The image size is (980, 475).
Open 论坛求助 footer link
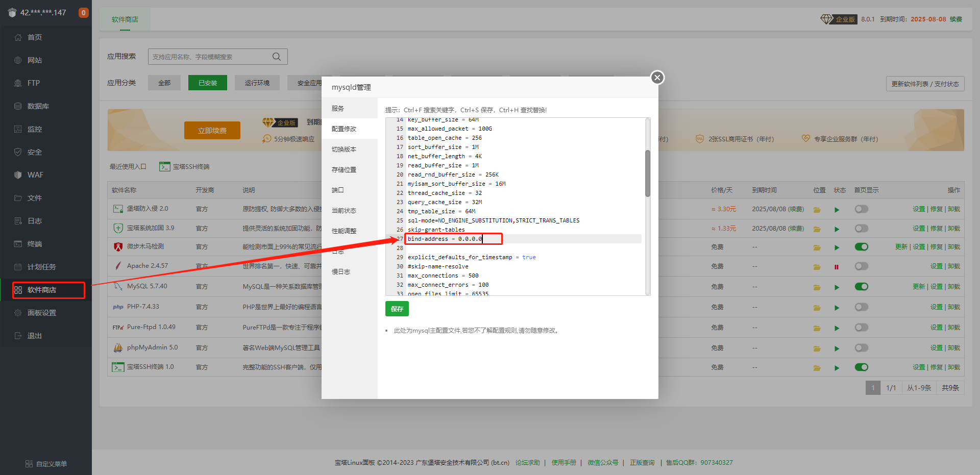(x=528, y=463)
